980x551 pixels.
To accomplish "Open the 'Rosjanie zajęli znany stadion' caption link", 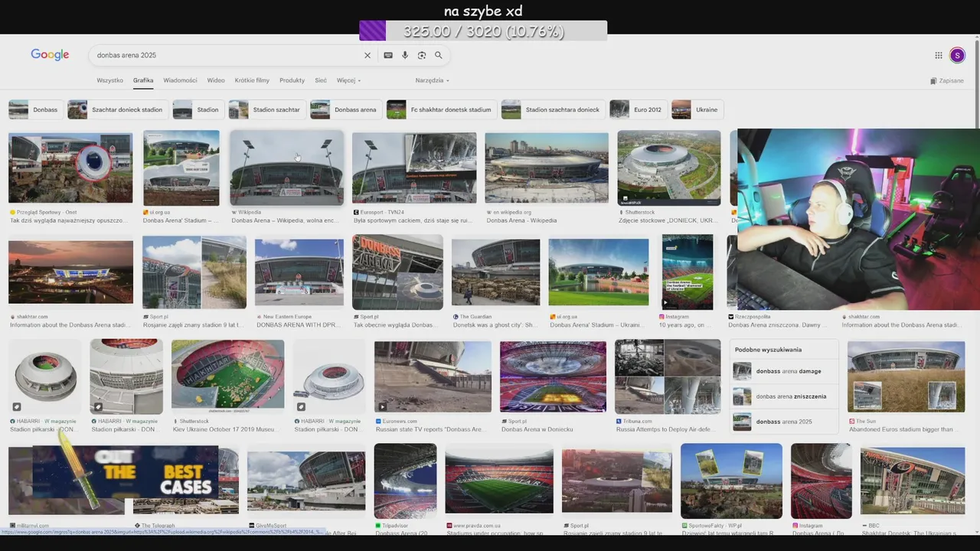I will pyautogui.click(x=194, y=324).
